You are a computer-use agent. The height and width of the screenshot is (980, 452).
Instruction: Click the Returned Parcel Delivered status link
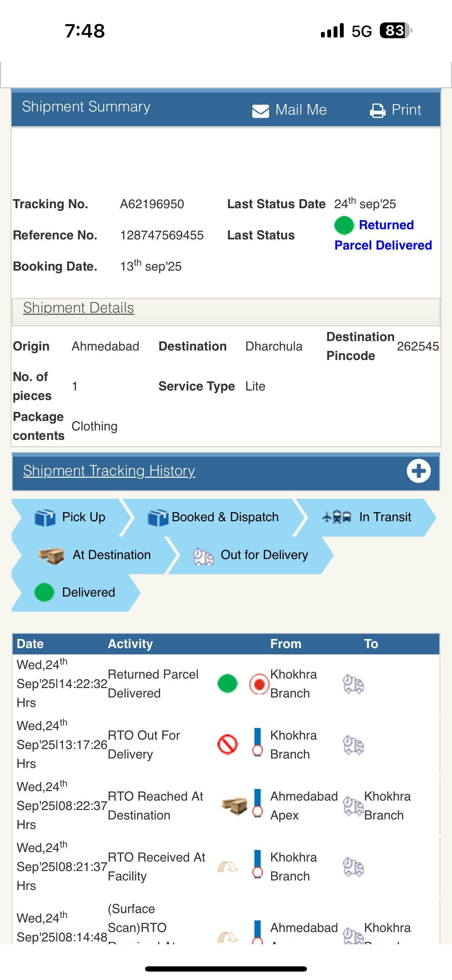[x=383, y=235]
